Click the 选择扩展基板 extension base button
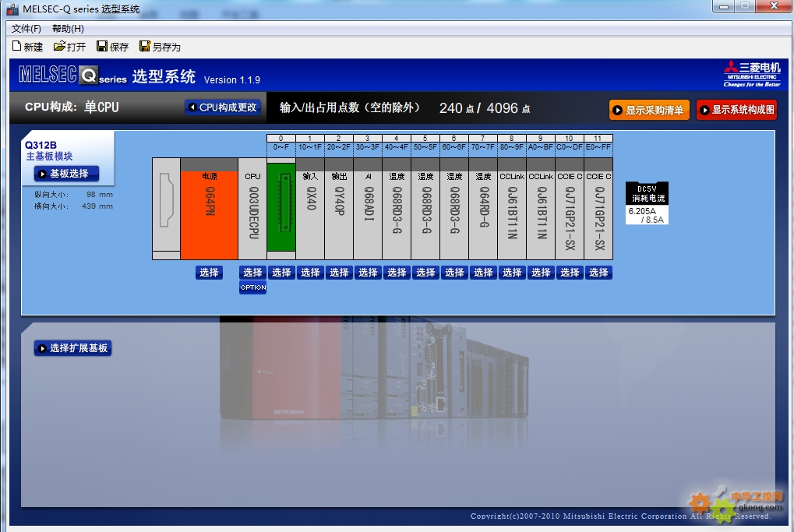794x532 pixels. (x=73, y=348)
